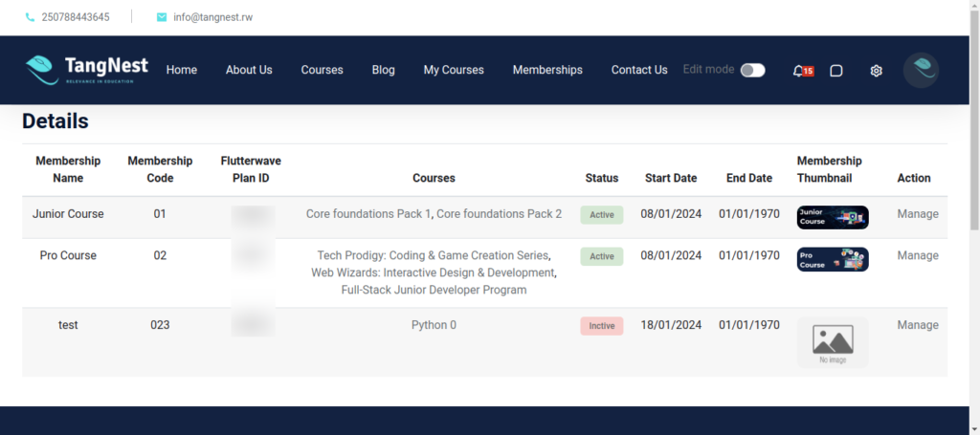
Task: Click the rounded square icon in navbar
Action: (x=835, y=71)
